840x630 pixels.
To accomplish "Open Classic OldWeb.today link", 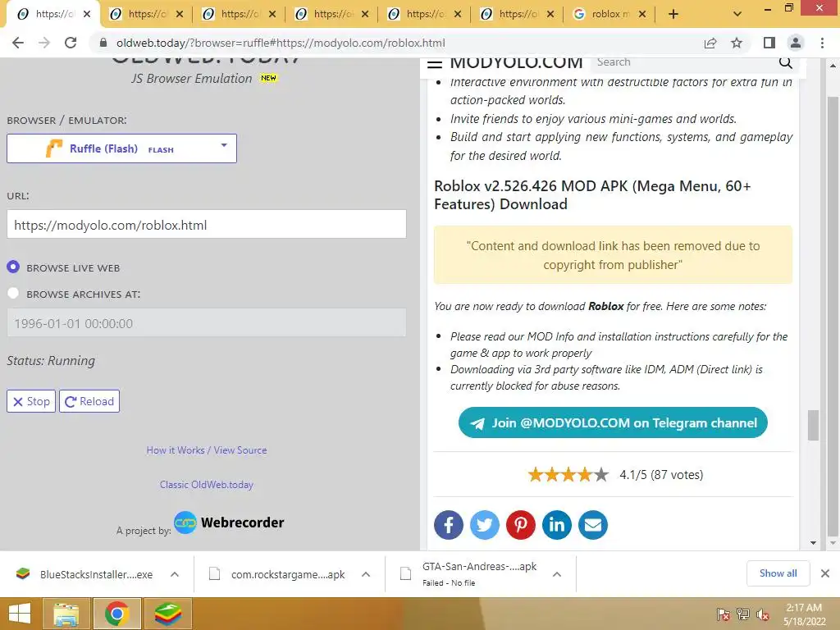I will point(206,485).
